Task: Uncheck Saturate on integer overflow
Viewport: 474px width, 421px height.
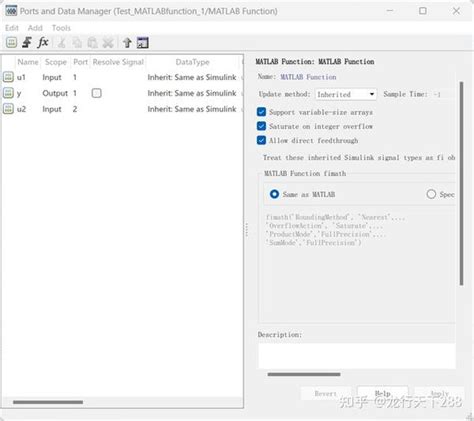Action: [261, 126]
